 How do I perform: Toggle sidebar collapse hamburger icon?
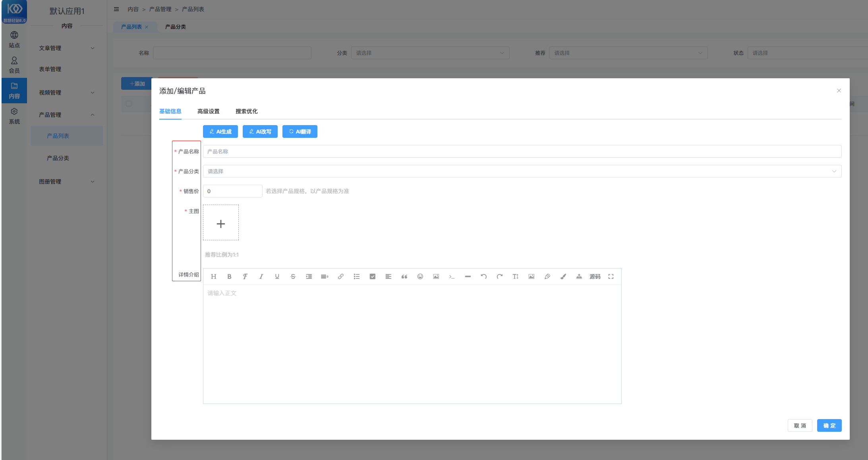pos(116,9)
